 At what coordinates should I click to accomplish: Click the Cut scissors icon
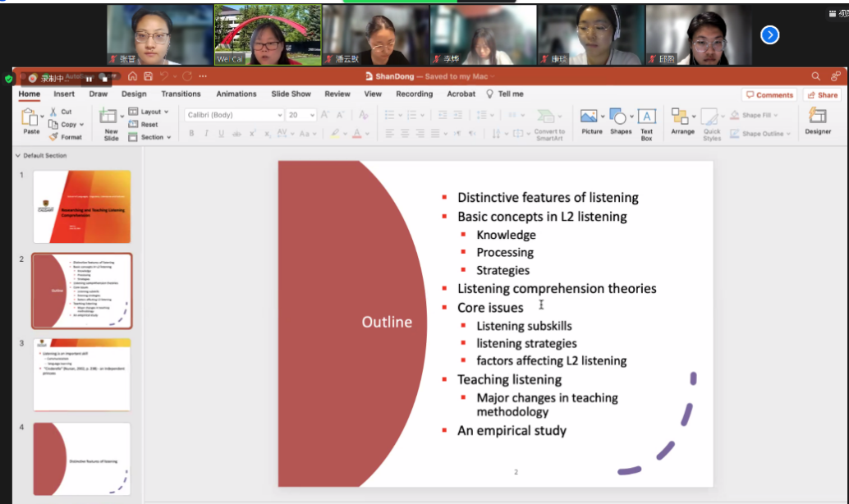click(x=54, y=112)
